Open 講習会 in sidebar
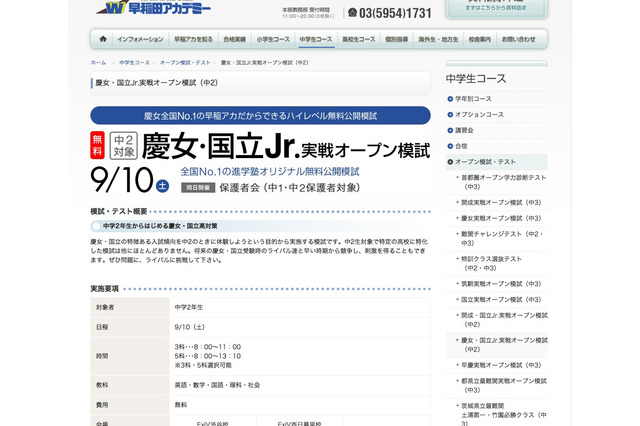 click(x=464, y=130)
